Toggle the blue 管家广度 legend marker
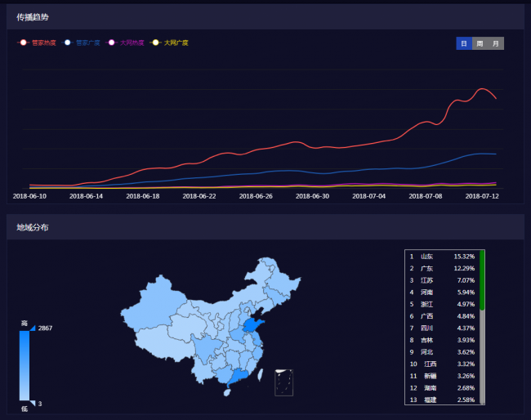This screenshot has height=420, width=531. 68,42
